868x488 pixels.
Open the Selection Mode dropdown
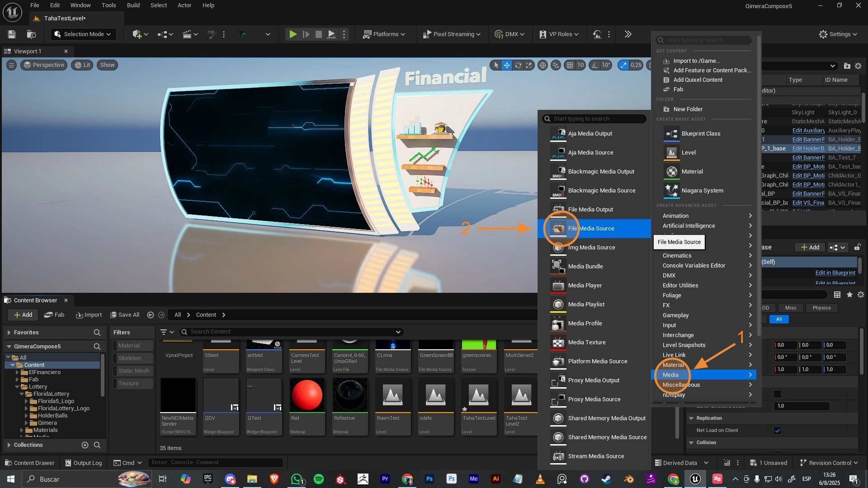tap(83, 34)
